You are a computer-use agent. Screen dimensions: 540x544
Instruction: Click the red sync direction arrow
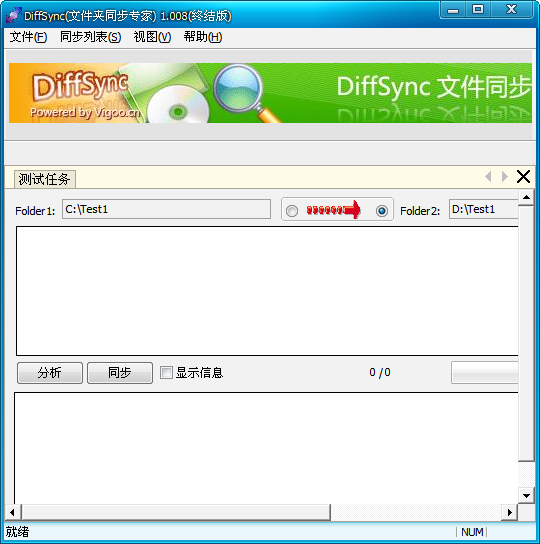point(334,210)
